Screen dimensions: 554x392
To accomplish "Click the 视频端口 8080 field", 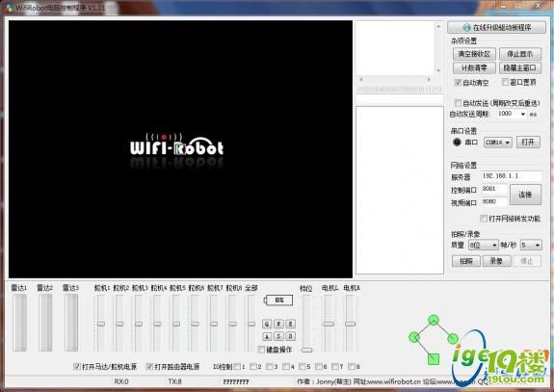I will [494, 201].
